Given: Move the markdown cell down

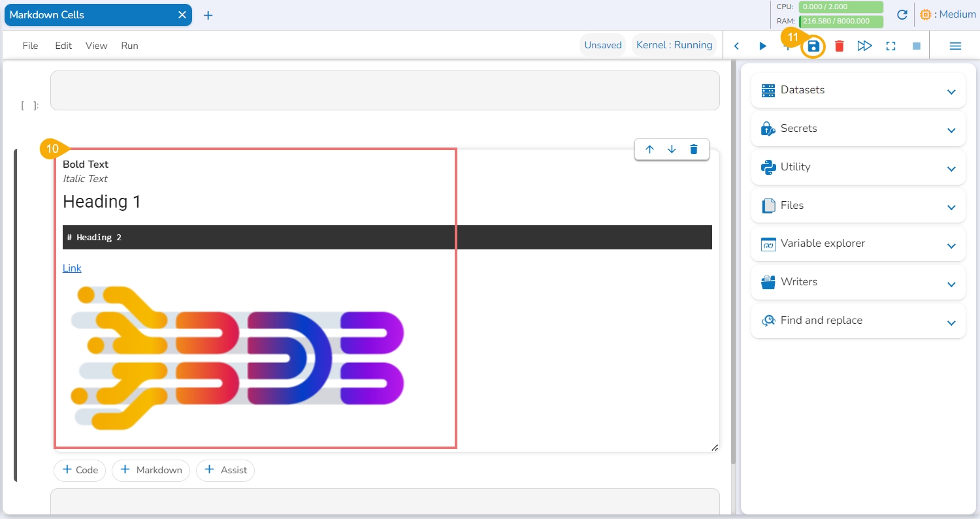Looking at the screenshot, I should (x=672, y=149).
